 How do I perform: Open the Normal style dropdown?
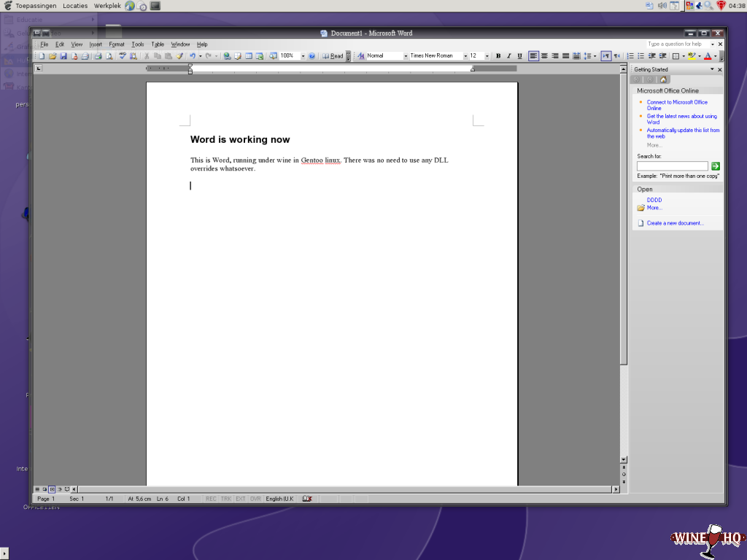pos(406,56)
